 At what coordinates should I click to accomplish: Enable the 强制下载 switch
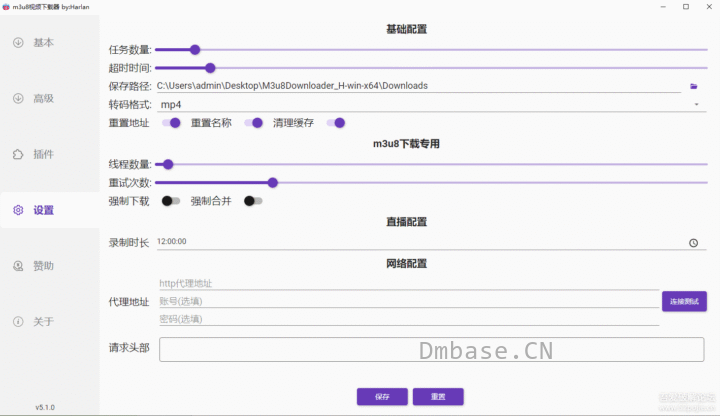point(171,201)
